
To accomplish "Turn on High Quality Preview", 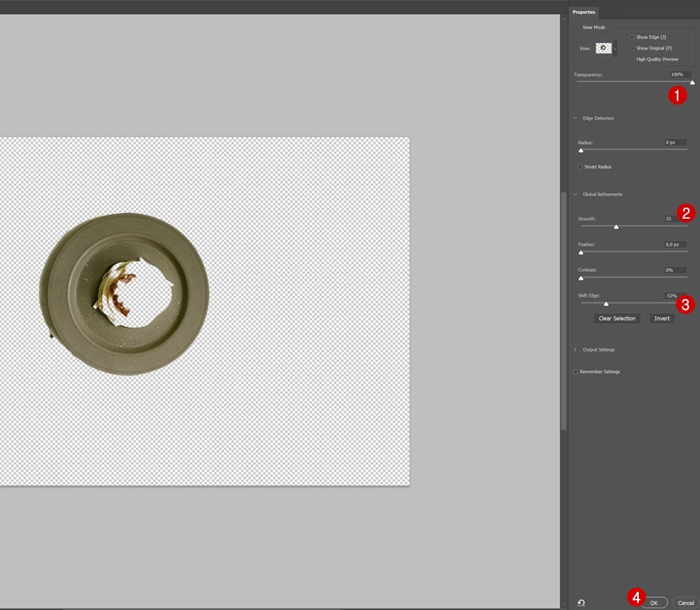I will click(632, 60).
